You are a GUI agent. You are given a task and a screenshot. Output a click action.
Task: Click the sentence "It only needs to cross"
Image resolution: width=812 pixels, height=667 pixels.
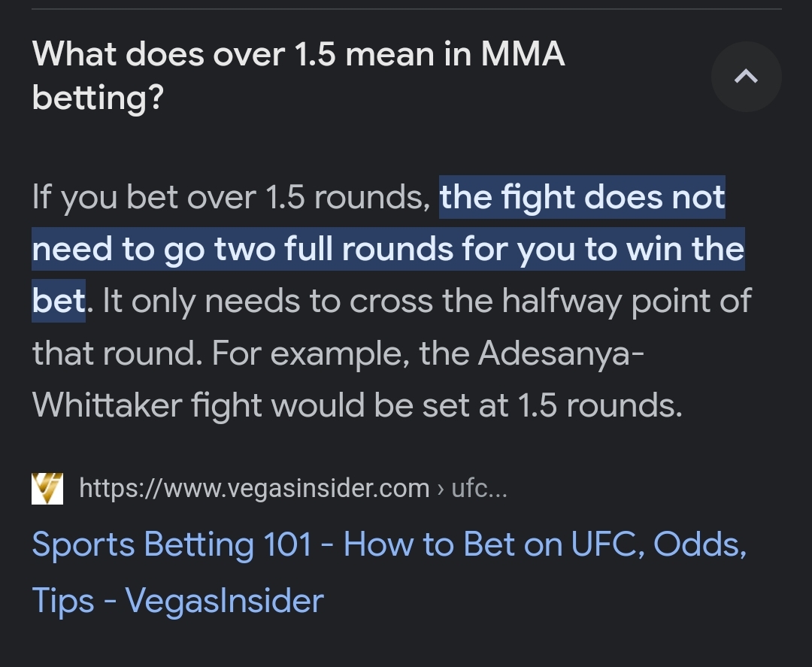tap(268, 301)
